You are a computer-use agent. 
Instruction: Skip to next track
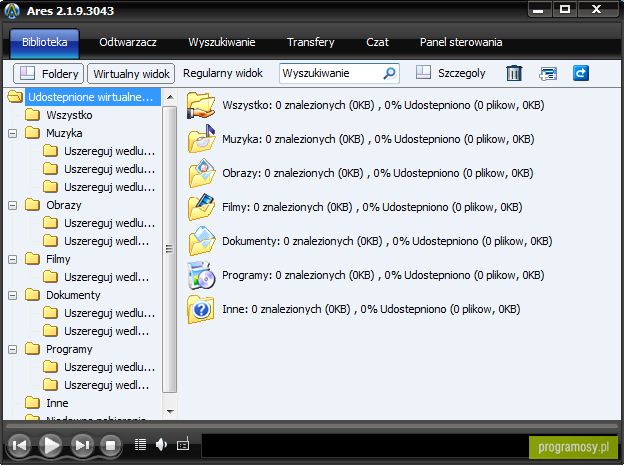tap(82, 445)
